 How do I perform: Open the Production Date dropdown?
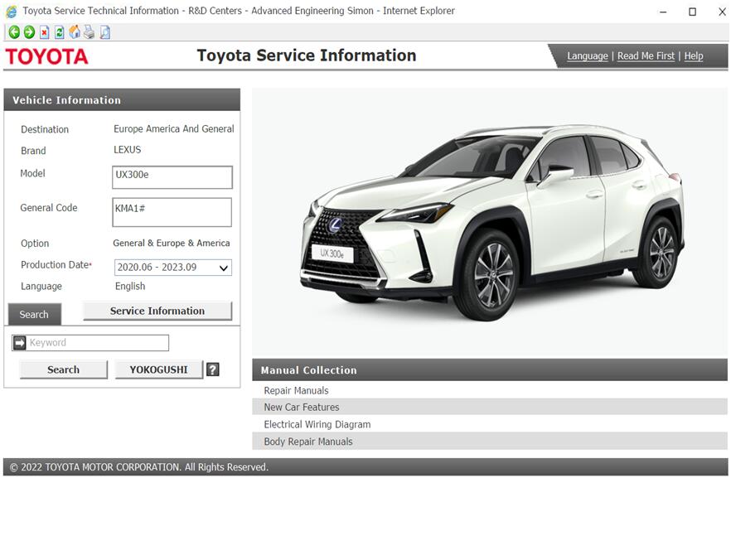[173, 268]
